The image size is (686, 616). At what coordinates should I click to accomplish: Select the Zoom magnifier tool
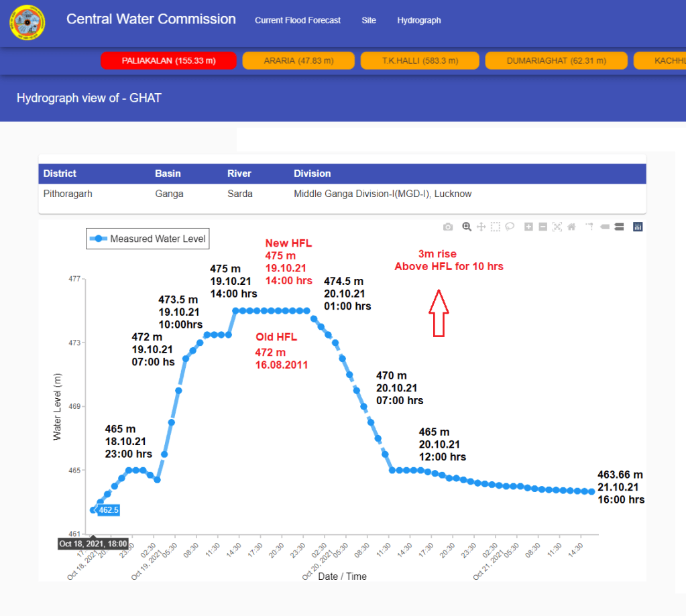467,227
